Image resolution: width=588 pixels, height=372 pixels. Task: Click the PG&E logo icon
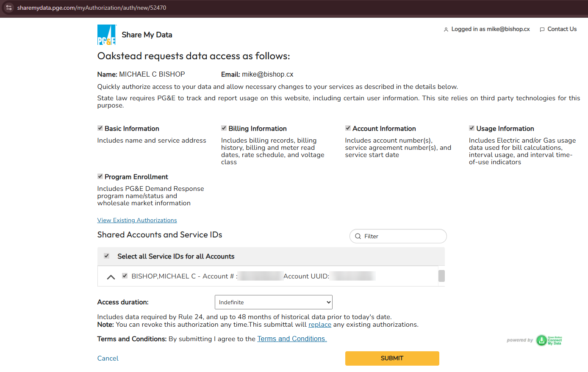107,35
